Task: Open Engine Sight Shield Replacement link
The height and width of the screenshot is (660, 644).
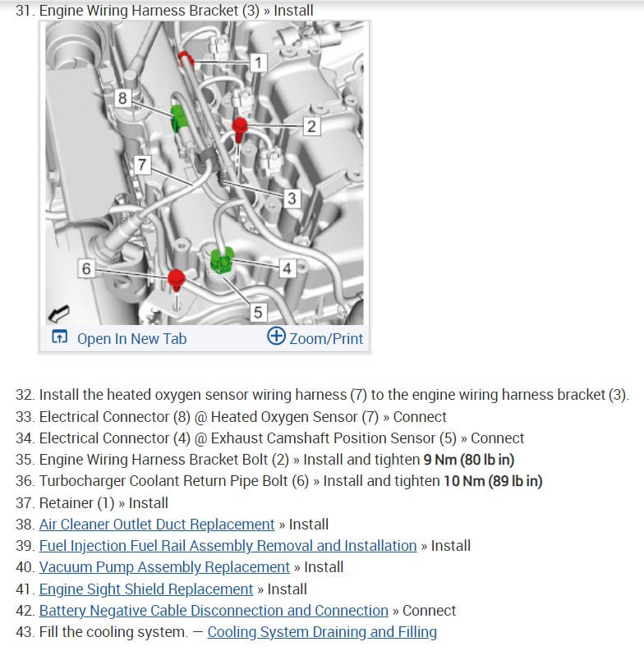Action: [146, 589]
